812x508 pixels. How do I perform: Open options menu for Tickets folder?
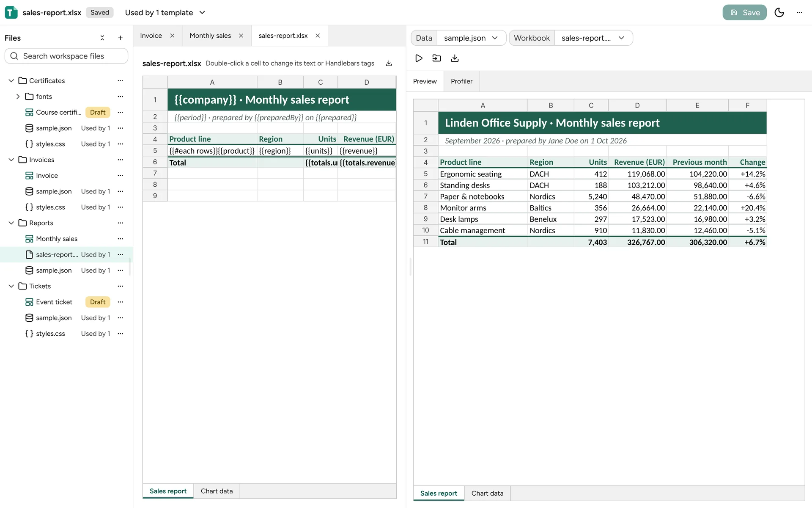(121, 286)
